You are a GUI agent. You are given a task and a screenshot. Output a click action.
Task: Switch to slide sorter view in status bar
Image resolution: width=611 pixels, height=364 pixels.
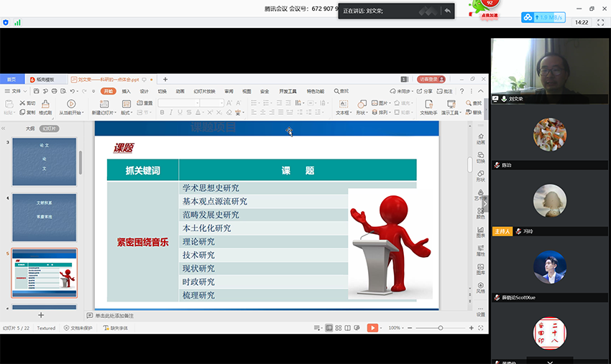[x=339, y=327]
